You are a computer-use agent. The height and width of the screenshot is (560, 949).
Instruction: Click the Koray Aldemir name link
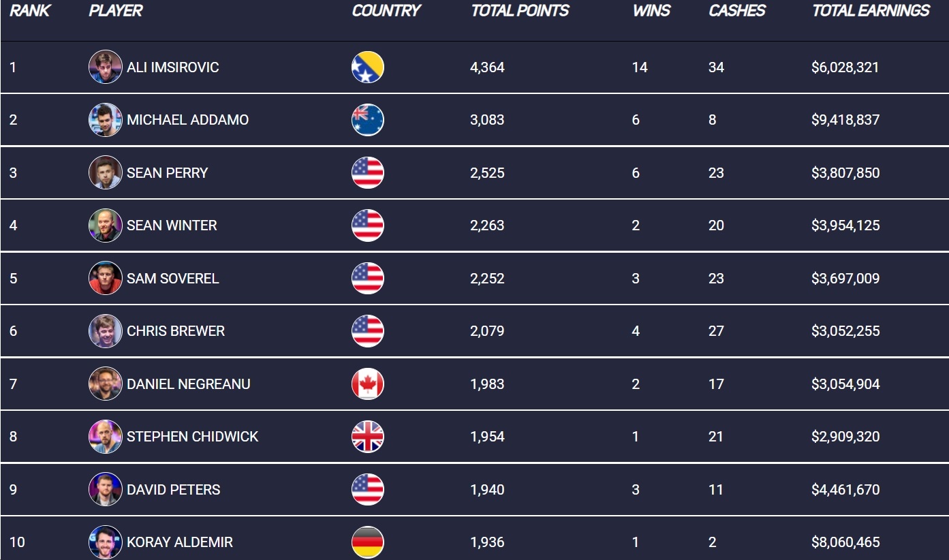click(x=180, y=542)
